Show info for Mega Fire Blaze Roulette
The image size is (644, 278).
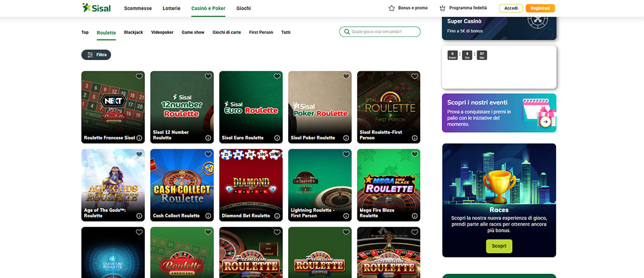click(415, 216)
